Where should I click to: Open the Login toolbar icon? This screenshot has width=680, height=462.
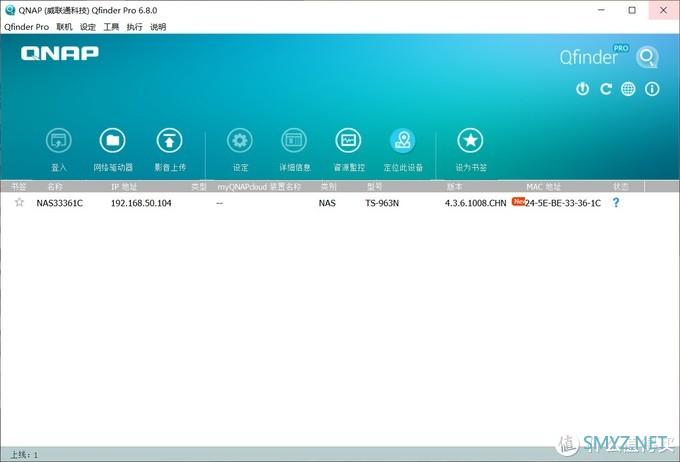click(59, 141)
